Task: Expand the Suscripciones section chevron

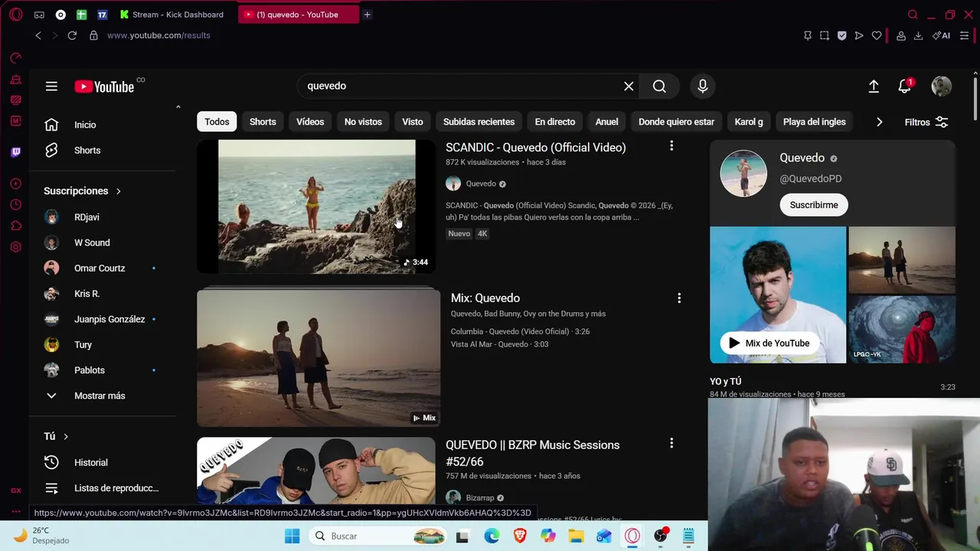Action: 118,191
